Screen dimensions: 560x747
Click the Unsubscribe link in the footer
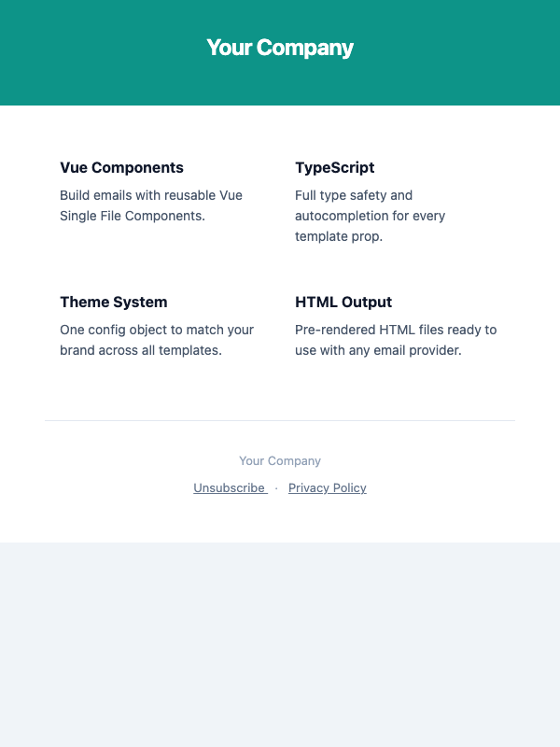[x=230, y=488]
